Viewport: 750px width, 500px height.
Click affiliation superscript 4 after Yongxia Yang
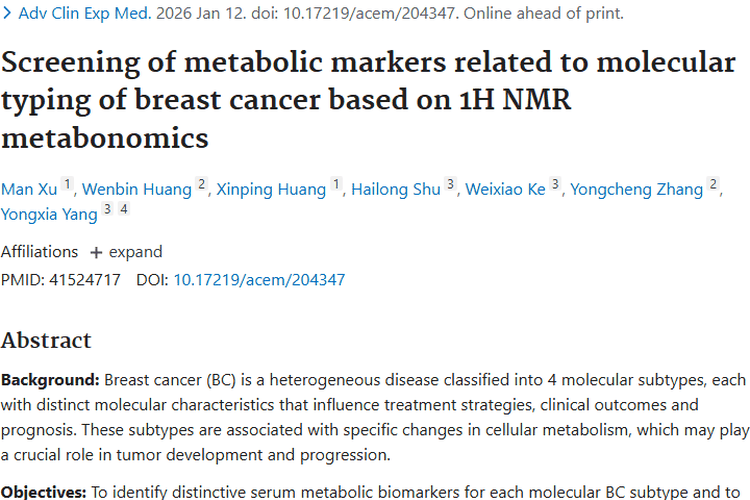[x=124, y=208]
